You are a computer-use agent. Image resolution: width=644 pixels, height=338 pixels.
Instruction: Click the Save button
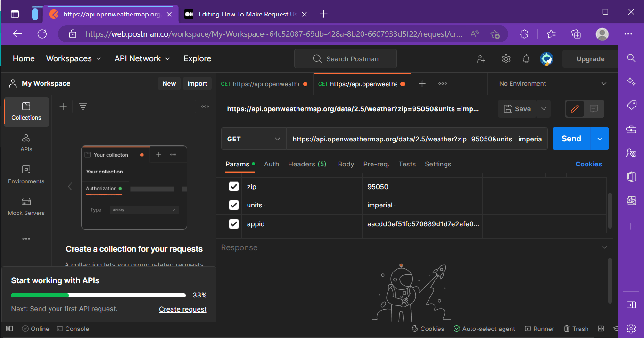pyautogui.click(x=518, y=109)
